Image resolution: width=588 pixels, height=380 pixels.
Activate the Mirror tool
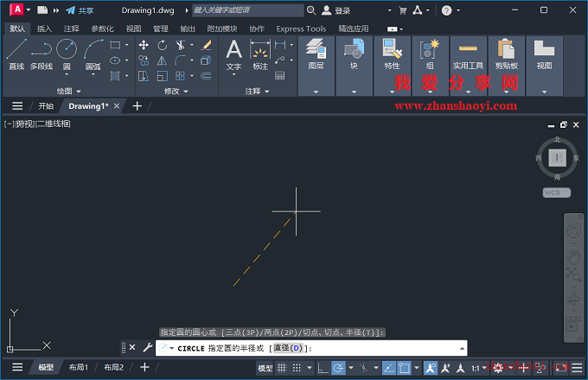(162, 60)
